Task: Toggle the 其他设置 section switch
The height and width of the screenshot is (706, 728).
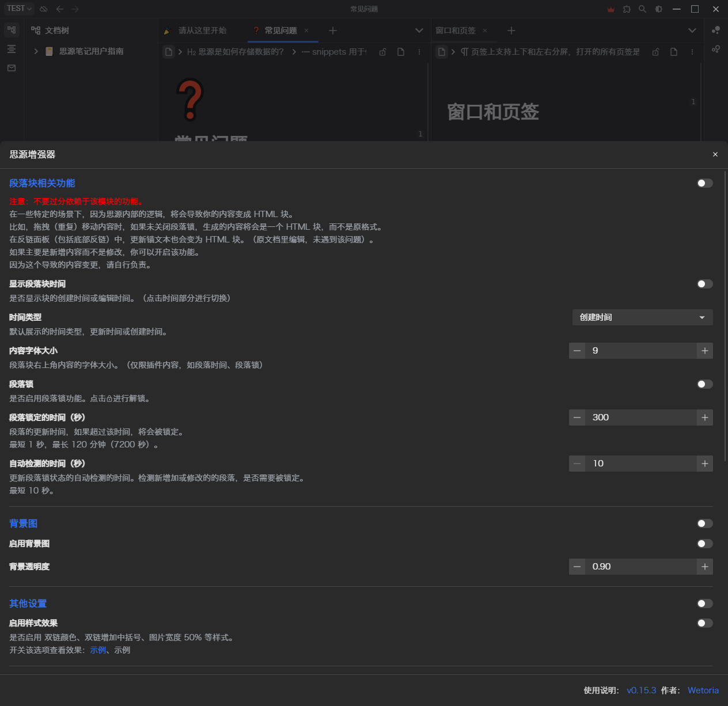Action: [705, 603]
